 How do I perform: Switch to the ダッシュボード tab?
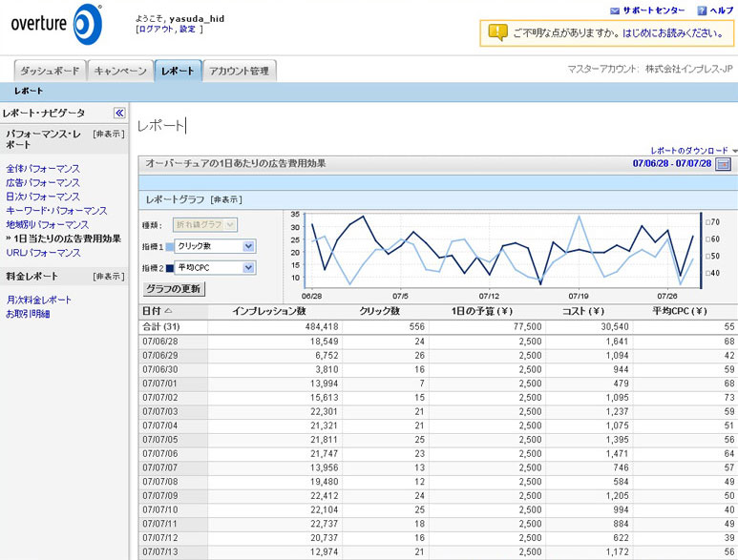pyautogui.click(x=50, y=71)
